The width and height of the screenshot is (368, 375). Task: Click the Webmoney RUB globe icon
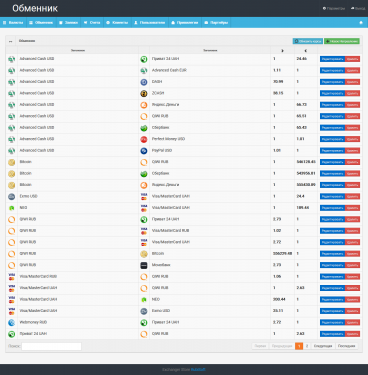tap(12, 323)
